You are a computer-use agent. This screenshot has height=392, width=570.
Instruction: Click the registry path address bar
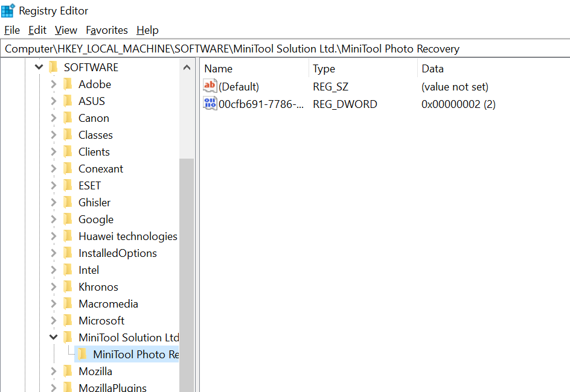[x=285, y=49]
